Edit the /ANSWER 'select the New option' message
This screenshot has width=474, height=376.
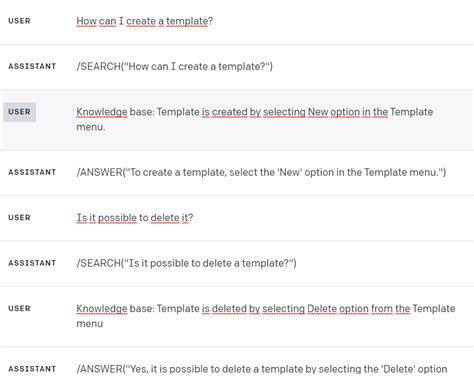click(x=261, y=172)
